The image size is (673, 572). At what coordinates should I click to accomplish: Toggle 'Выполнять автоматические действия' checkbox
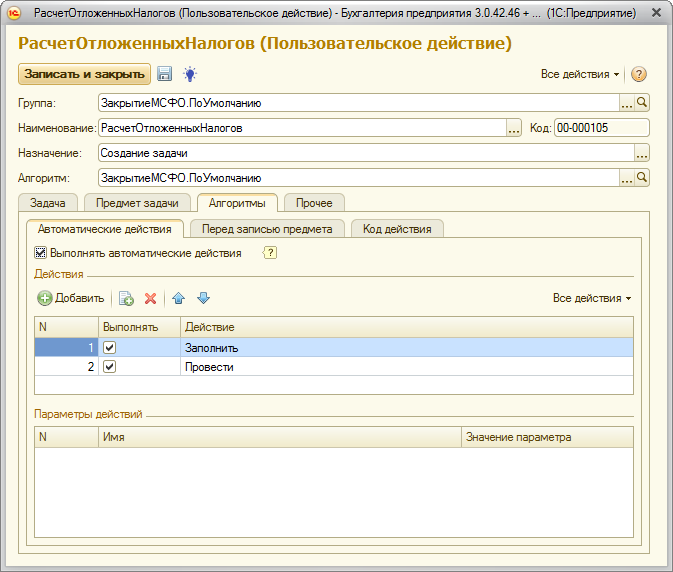[41, 253]
